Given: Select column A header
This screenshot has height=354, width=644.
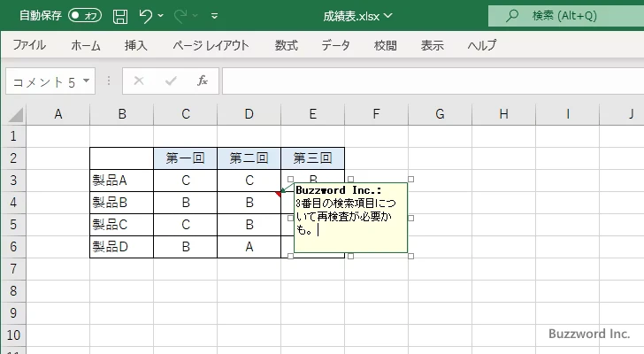Looking at the screenshot, I should (57, 114).
